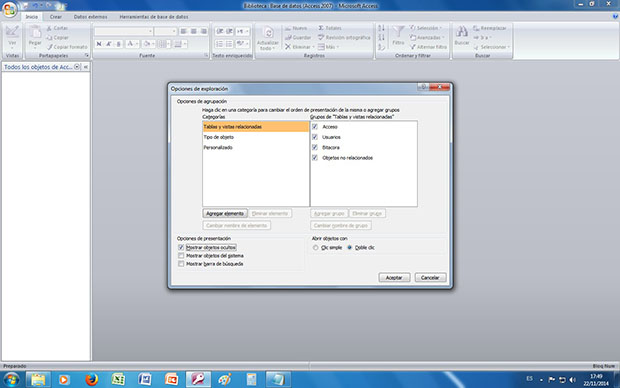The width and height of the screenshot is (620, 388).
Task: Click the Windows Start orb
Action: (x=11, y=380)
